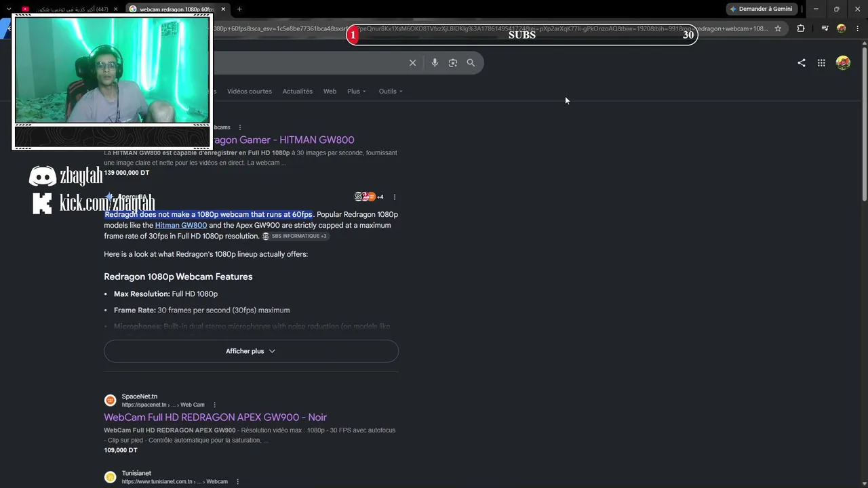Start a voice search with the microphone

coord(435,63)
